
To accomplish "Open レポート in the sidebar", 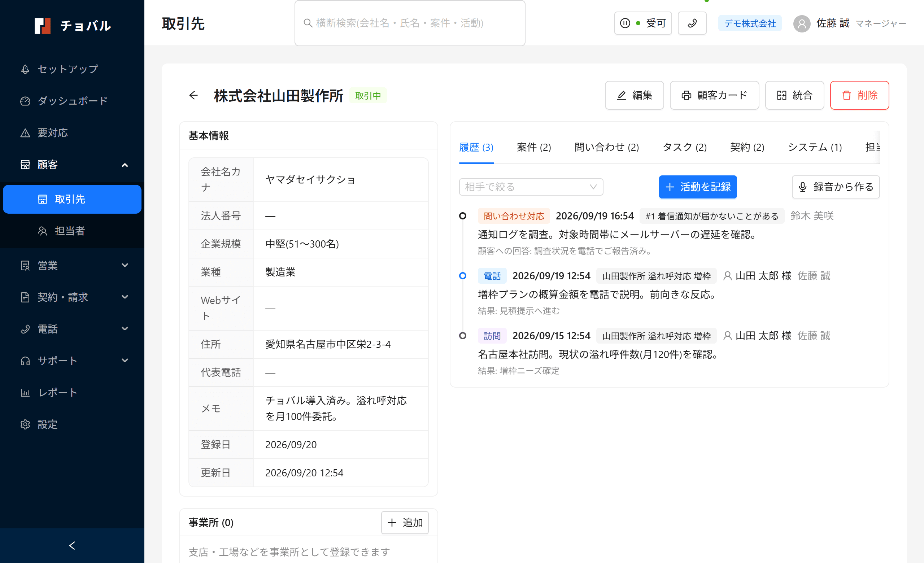I will pyautogui.click(x=72, y=392).
